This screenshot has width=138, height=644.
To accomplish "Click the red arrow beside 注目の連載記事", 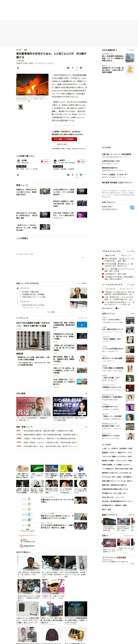I will 116,50.
